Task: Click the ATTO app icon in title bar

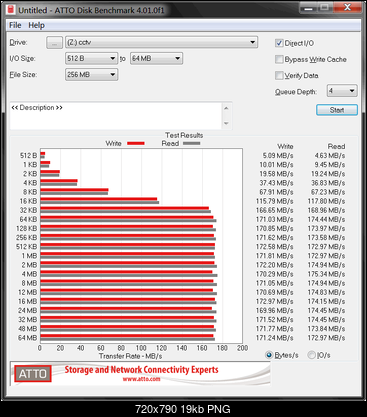Action: click(11, 10)
